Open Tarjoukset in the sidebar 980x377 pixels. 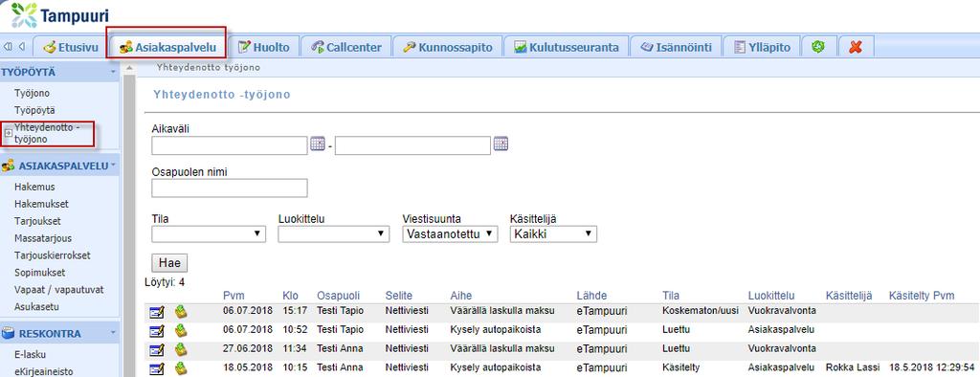pos(38,221)
